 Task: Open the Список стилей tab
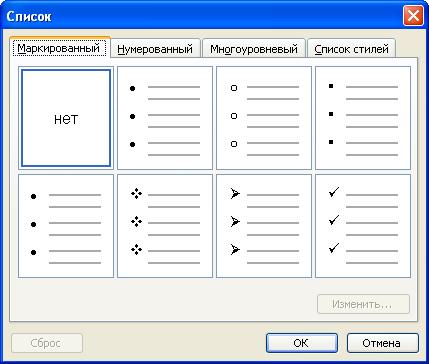click(x=352, y=49)
